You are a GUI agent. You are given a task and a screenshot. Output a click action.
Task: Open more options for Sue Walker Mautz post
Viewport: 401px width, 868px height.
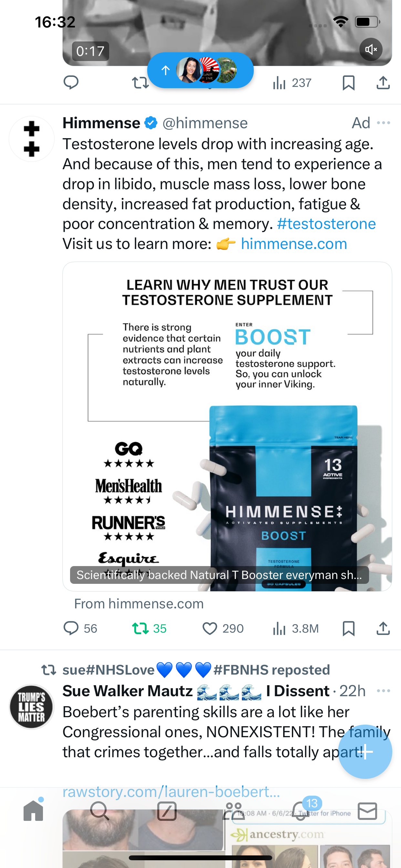click(x=384, y=691)
